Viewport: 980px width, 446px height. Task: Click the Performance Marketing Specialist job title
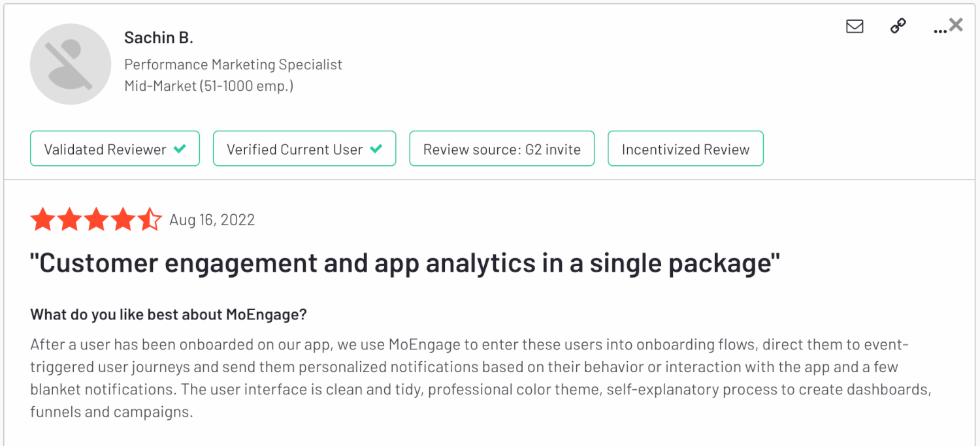(233, 65)
